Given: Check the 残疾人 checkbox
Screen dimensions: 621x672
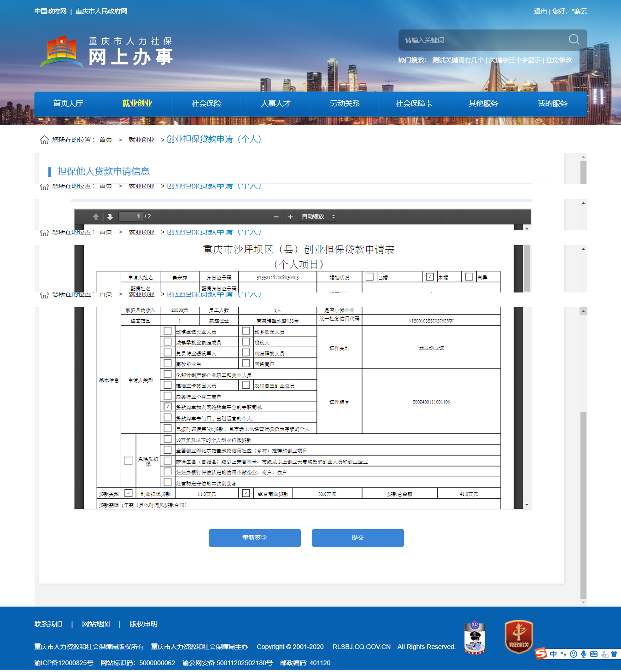Looking at the screenshot, I should 246,342.
